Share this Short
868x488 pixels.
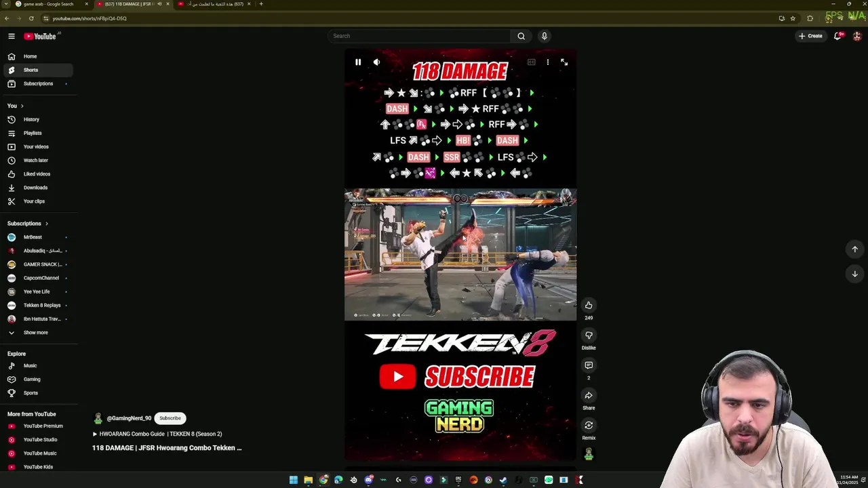pos(589,395)
